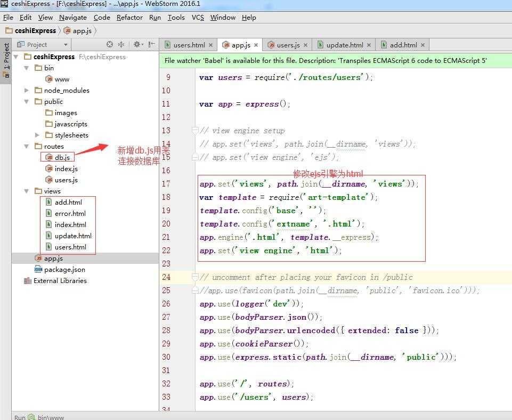Select the images folder
The height and width of the screenshot is (420, 512).
(61, 112)
